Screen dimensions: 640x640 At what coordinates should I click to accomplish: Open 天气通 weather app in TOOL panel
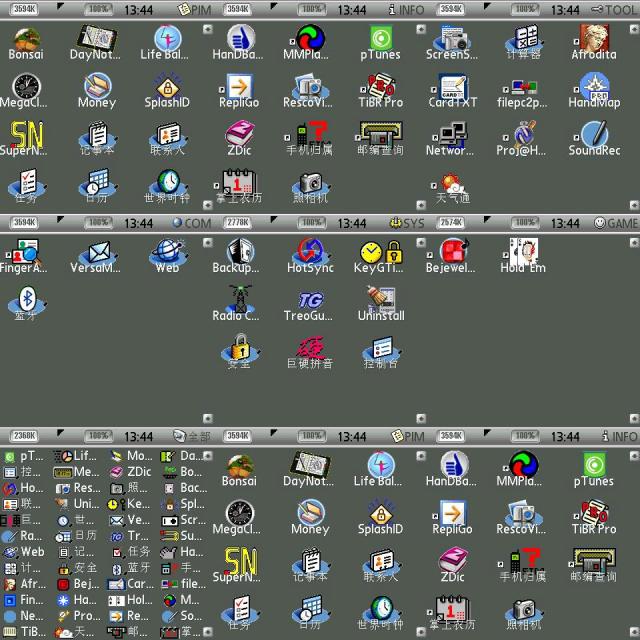(452, 189)
